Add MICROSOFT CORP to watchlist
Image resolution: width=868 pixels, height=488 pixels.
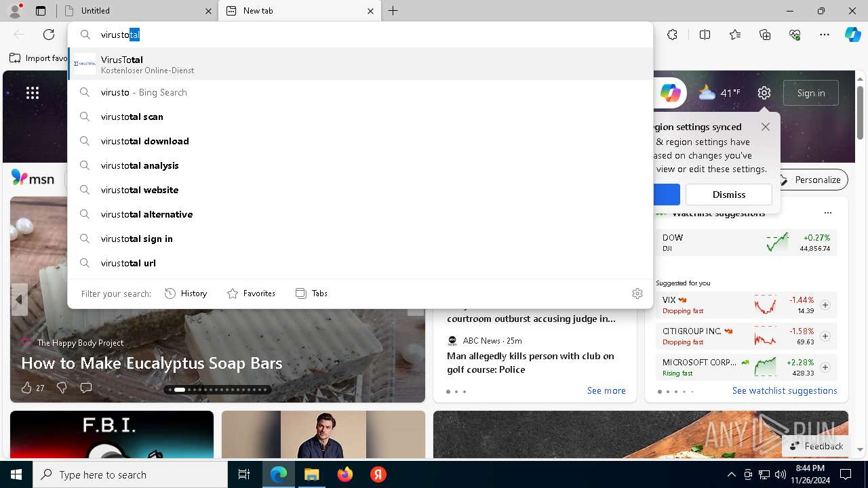(x=825, y=367)
